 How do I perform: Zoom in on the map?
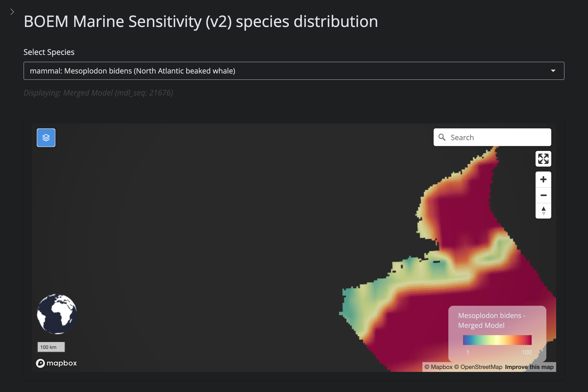pyautogui.click(x=543, y=179)
